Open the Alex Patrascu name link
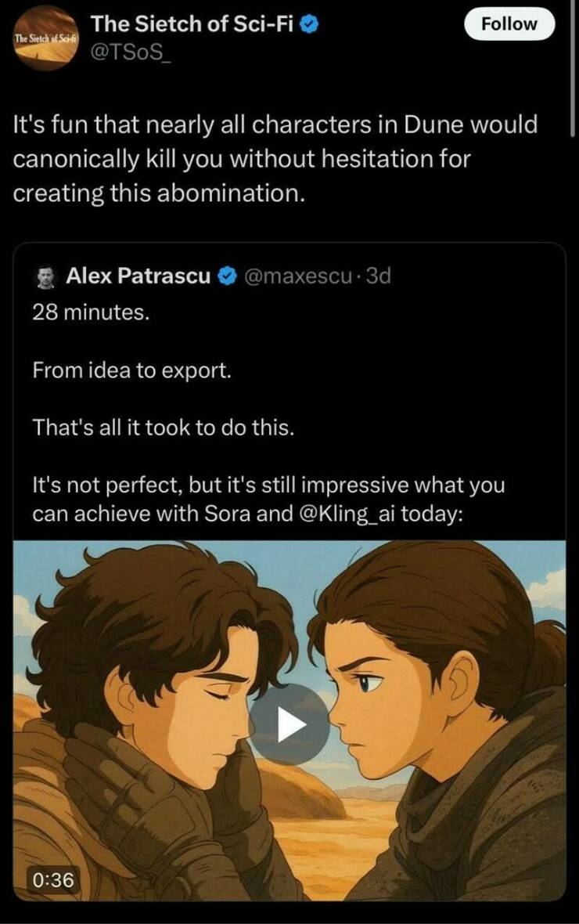This screenshot has height=924, width=579. pos(138,276)
